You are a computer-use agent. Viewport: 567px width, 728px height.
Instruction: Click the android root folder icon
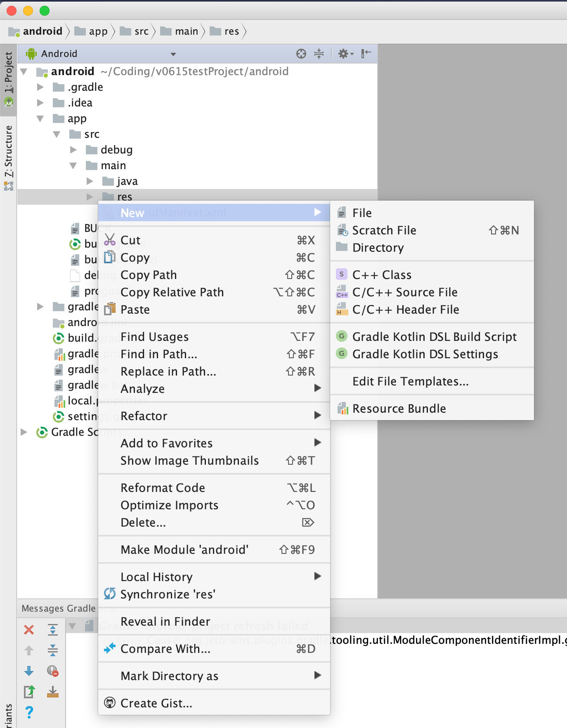tap(42, 72)
